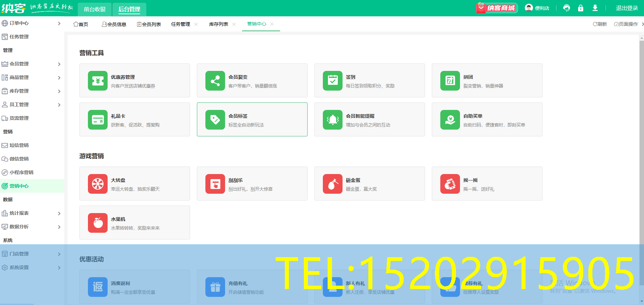Image resolution: width=644 pixels, height=305 pixels.
Task: Click the 会员裂变 share icon
Action: point(215,81)
